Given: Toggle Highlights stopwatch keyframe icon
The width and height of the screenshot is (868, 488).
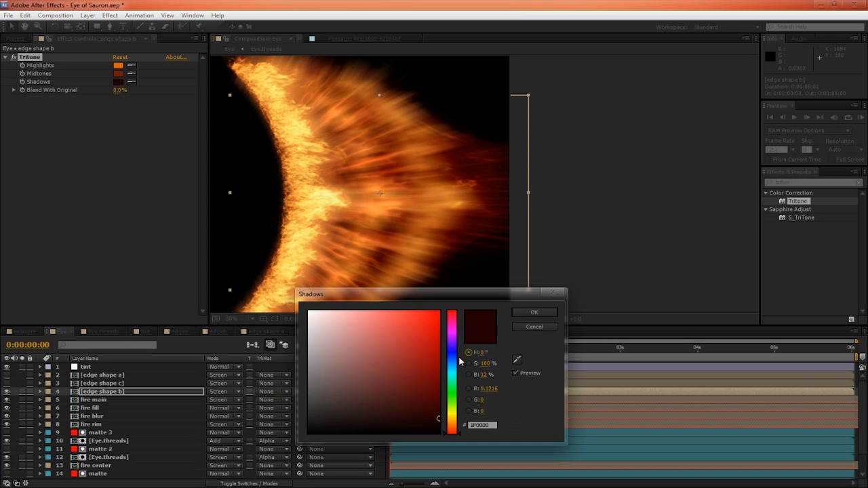Looking at the screenshot, I should tap(22, 65).
